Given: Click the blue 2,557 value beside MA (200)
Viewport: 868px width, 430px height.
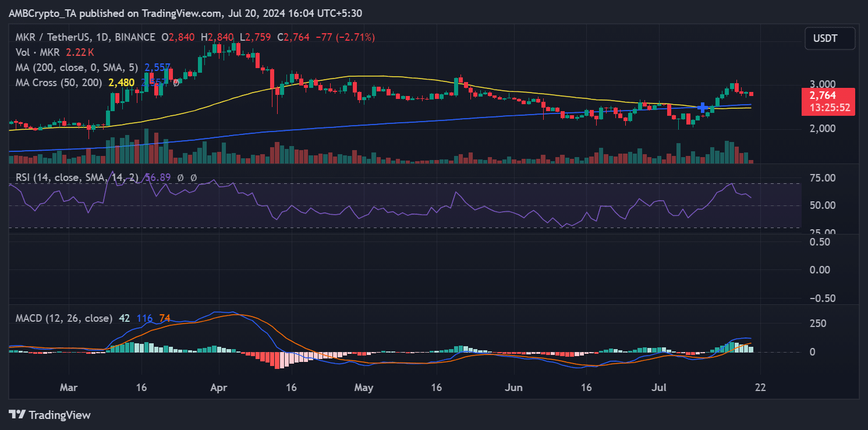Looking at the screenshot, I should (157, 67).
